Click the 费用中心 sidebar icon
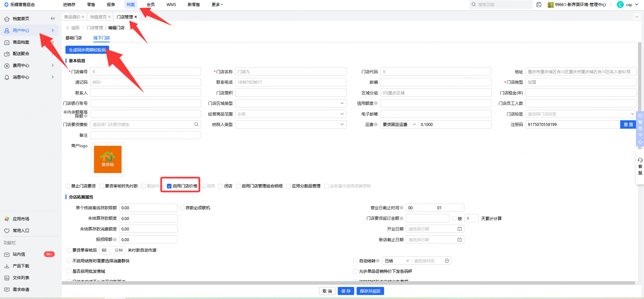Viewport: 644px width, 299px height. (x=7, y=66)
